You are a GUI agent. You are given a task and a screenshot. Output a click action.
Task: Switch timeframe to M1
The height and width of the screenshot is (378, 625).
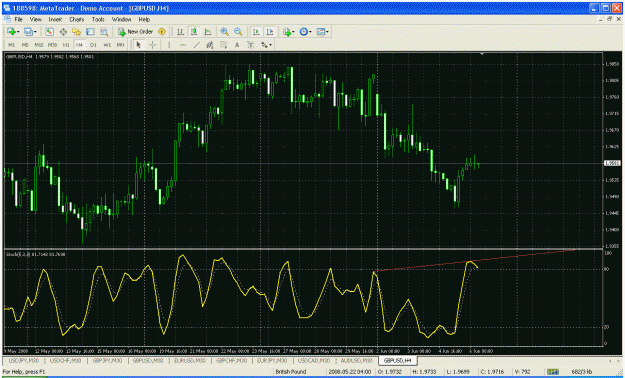(x=12, y=45)
